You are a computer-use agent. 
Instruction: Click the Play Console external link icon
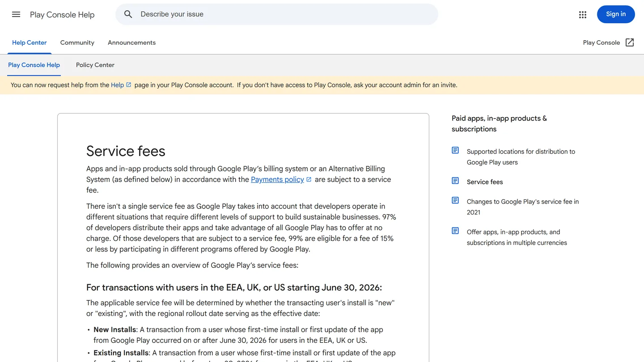click(x=630, y=42)
